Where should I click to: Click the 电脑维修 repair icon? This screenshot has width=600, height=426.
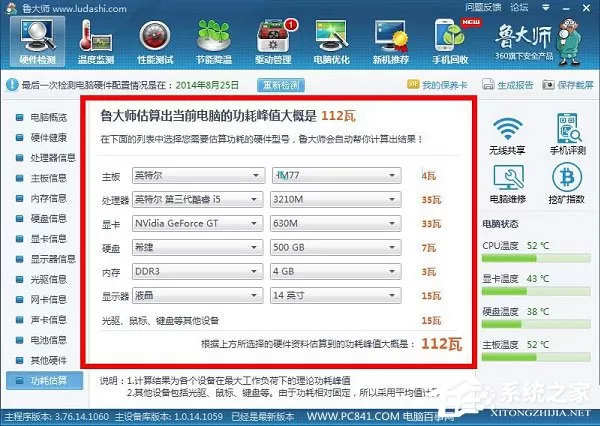(x=508, y=183)
